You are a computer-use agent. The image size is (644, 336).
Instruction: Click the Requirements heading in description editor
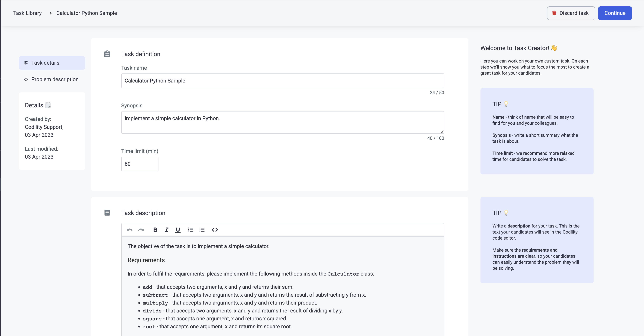pyautogui.click(x=146, y=260)
